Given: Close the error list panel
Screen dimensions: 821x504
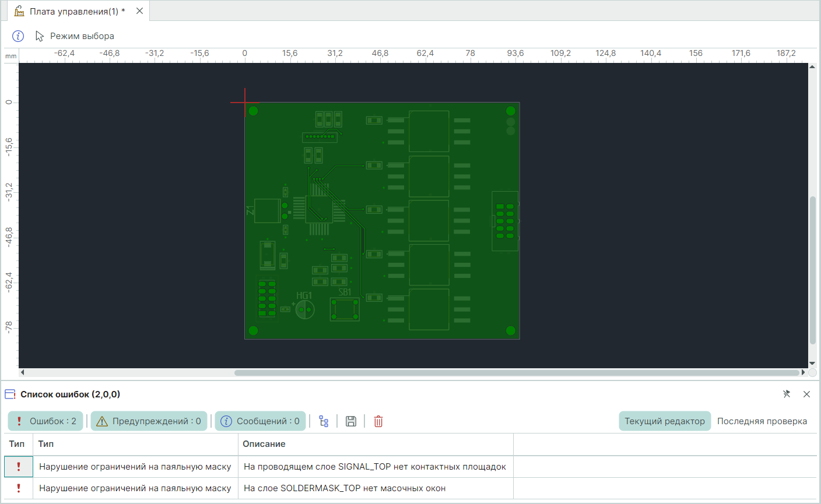Looking at the screenshot, I should point(806,394).
